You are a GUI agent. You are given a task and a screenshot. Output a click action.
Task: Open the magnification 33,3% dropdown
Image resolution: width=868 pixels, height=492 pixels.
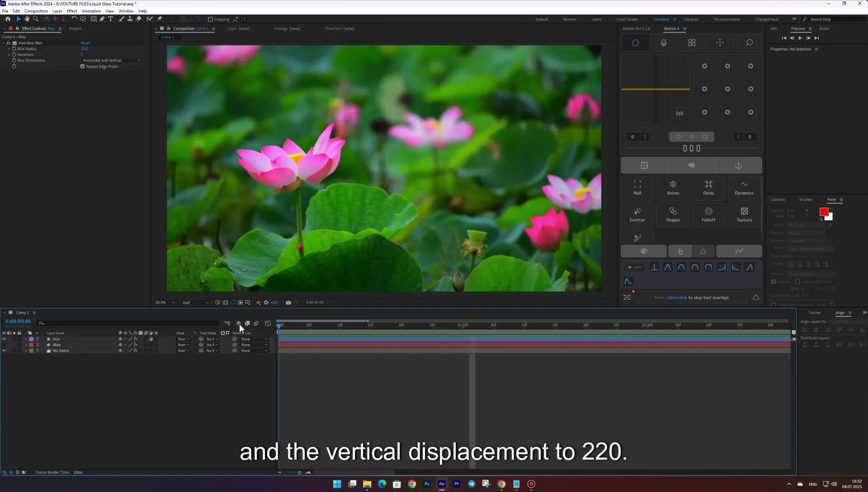[165, 303]
